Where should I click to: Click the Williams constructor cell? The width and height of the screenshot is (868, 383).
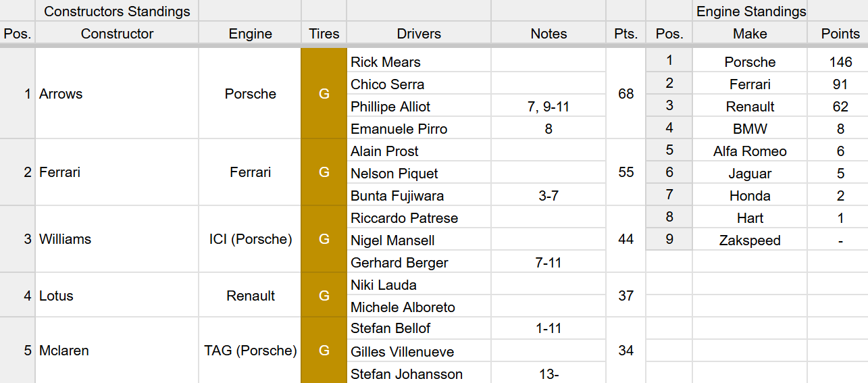tap(117, 239)
